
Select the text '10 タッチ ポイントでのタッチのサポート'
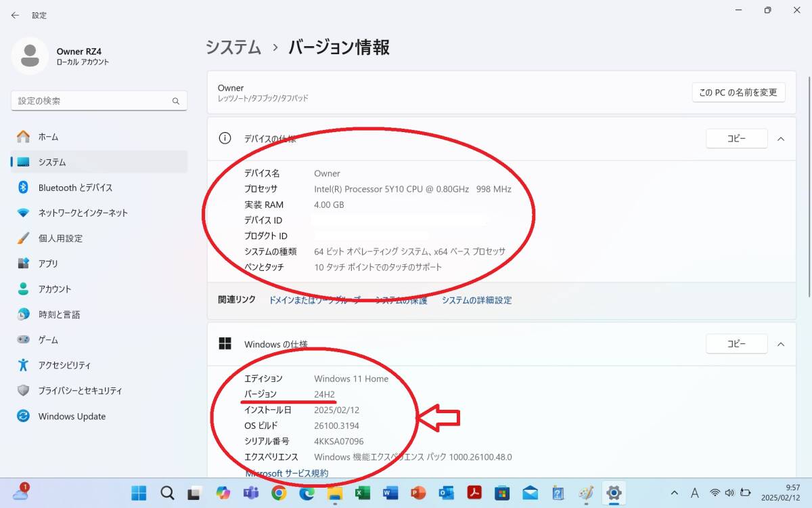pyautogui.click(x=378, y=268)
